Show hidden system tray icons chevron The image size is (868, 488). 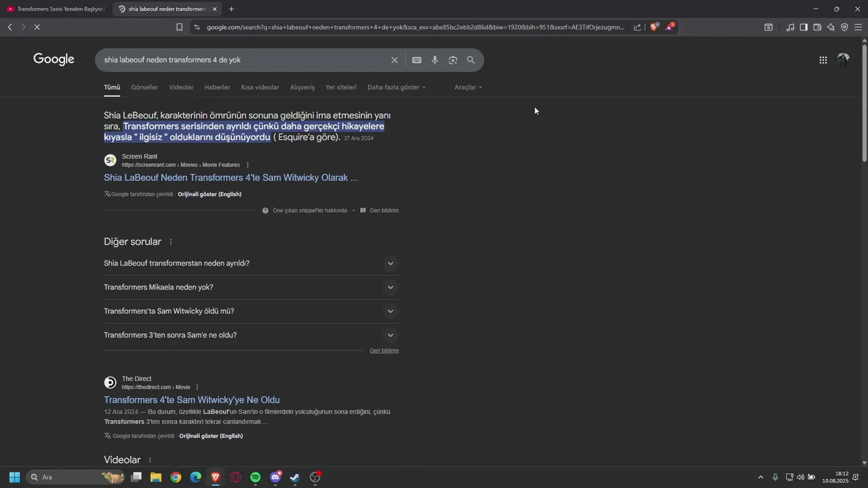[x=760, y=477]
